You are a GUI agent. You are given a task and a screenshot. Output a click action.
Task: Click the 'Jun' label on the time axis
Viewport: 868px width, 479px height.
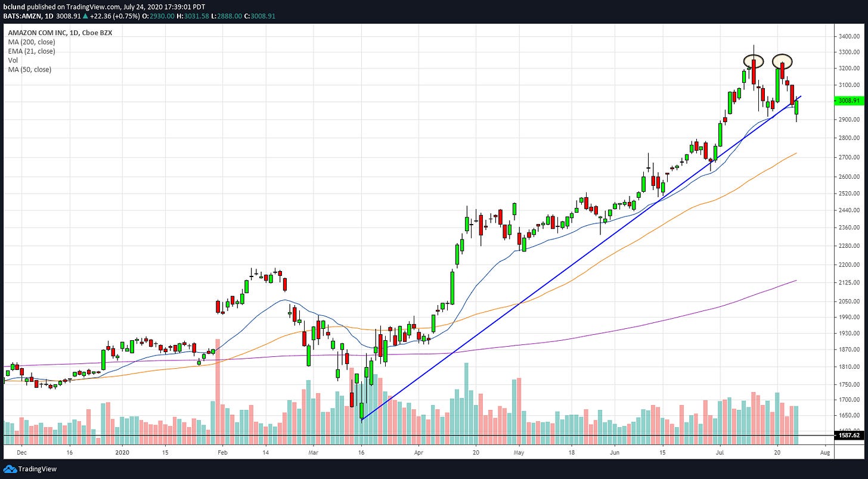(615, 453)
